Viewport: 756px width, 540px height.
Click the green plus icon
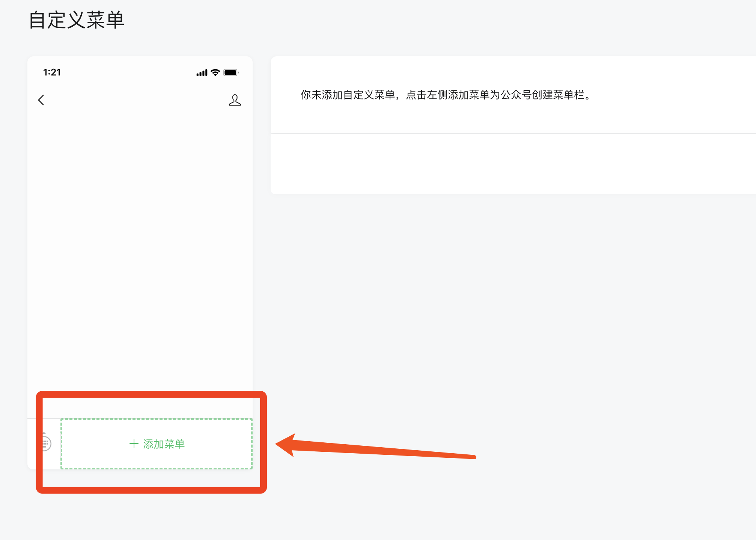point(134,444)
